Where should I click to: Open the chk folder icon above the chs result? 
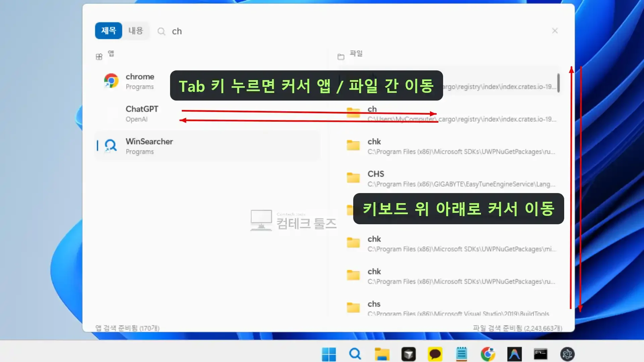[x=353, y=275]
